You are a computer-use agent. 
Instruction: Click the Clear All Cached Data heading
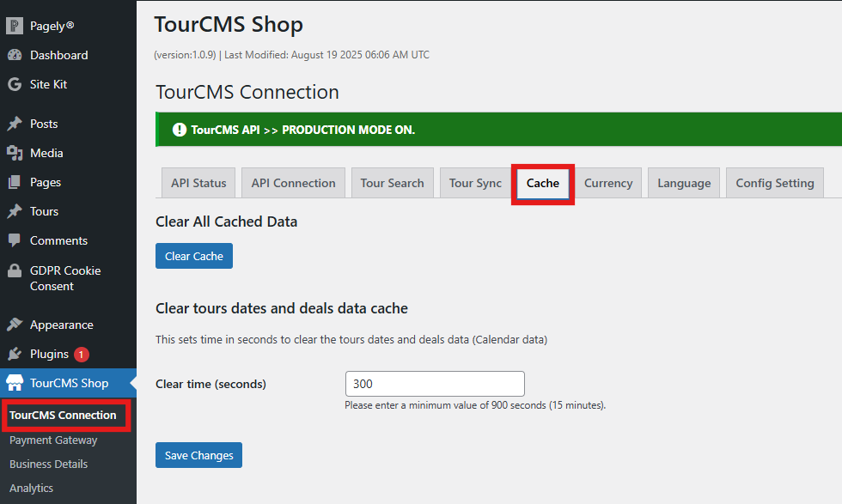(x=226, y=222)
